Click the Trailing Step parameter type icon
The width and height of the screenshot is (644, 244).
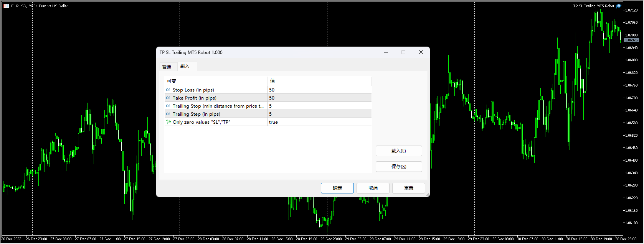(168, 114)
